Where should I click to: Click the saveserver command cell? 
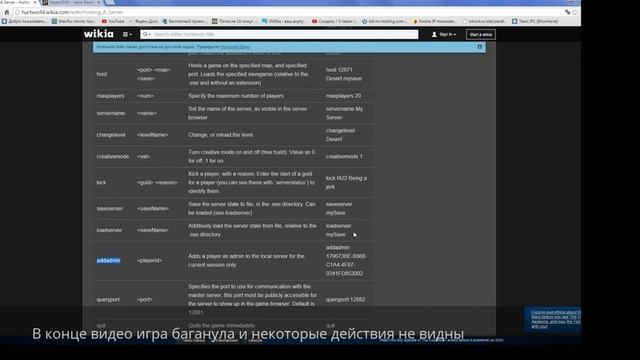pos(109,209)
